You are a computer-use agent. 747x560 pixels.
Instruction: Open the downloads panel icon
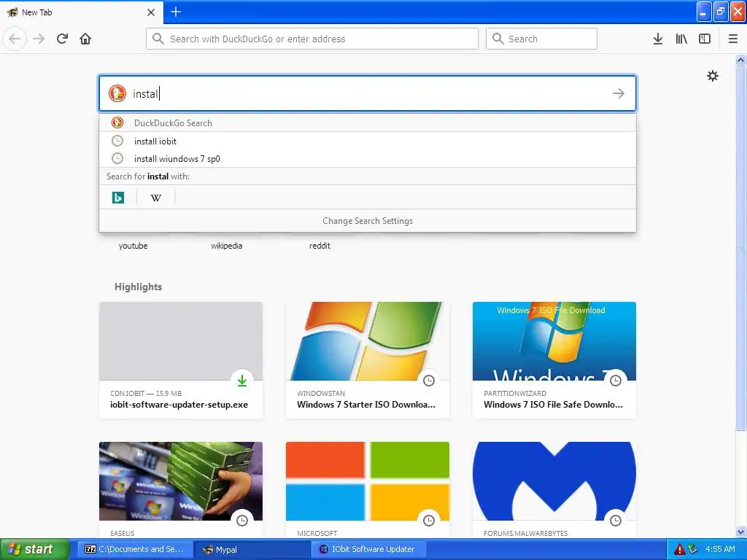coord(658,39)
